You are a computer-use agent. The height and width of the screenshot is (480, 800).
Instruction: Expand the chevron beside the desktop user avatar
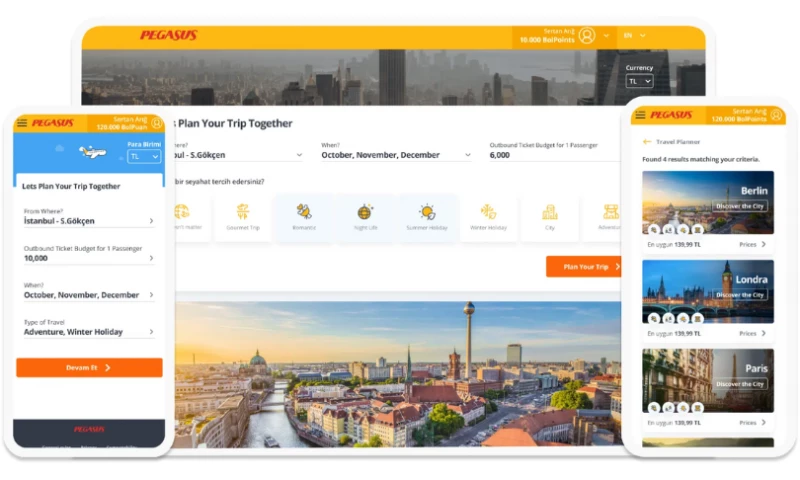(x=606, y=36)
